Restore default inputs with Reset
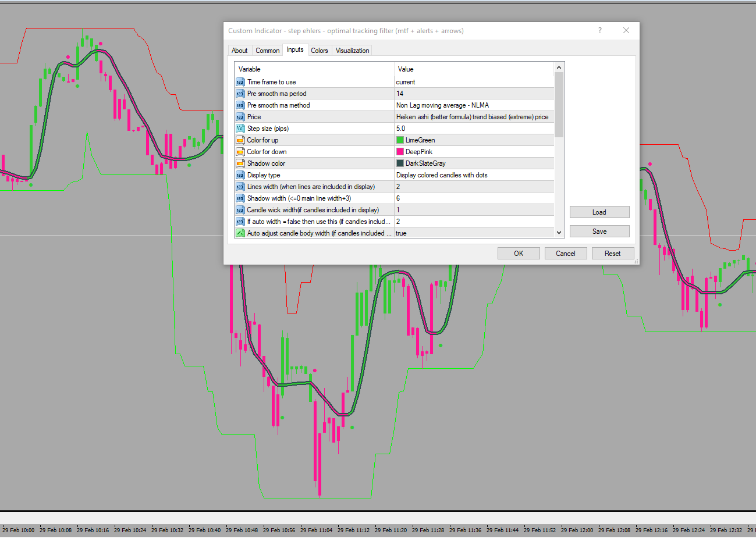This screenshot has width=756, height=538. pos(613,254)
